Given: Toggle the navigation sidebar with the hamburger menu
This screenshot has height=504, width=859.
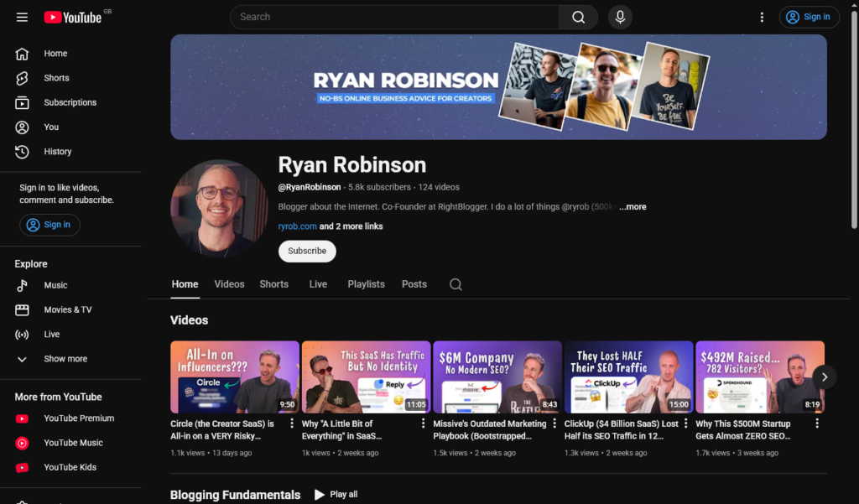Looking at the screenshot, I should click(x=23, y=17).
